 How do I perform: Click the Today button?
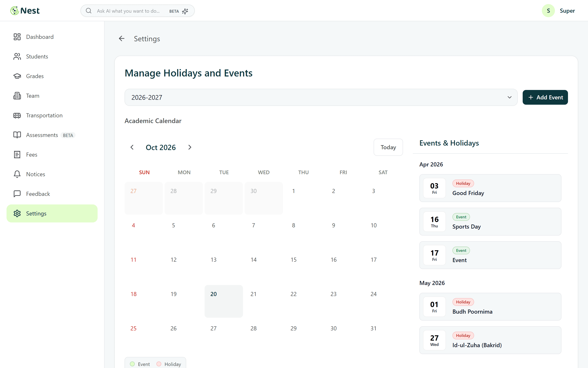pos(388,147)
